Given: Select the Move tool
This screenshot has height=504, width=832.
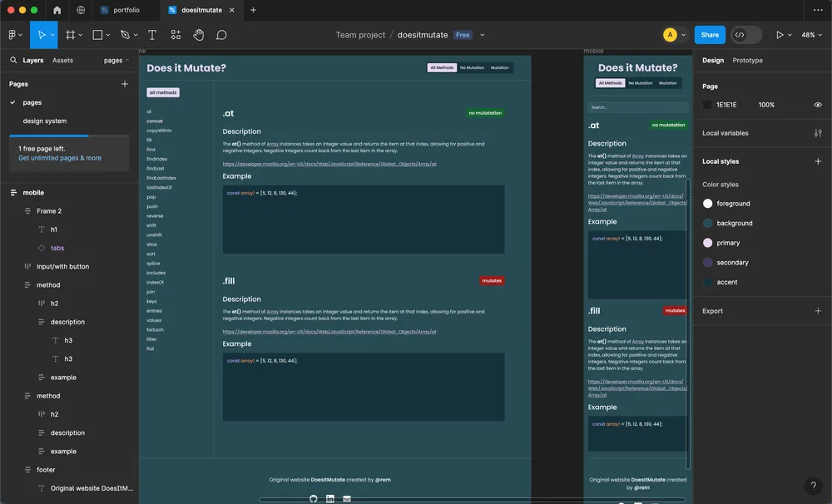Looking at the screenshot, I should coord(41,35).
